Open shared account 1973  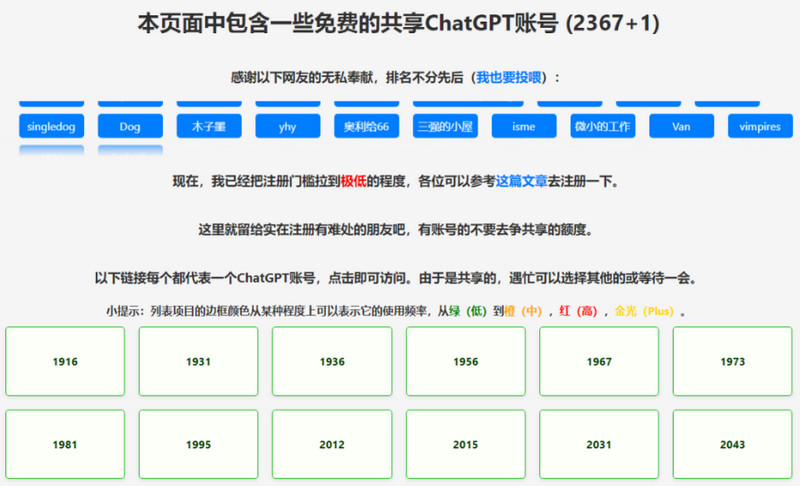[733, 361]
